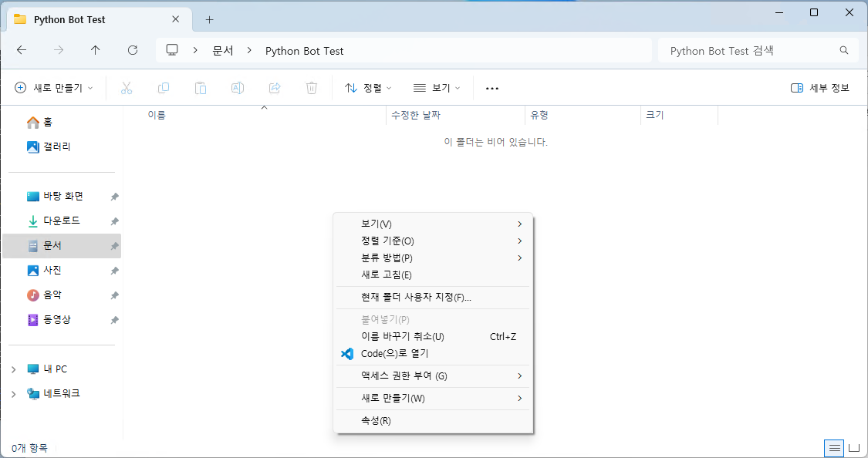This screenshot has width=868, height=458.
Task: Open 분류 방법(P) submenu
Action: click(433, 258)
